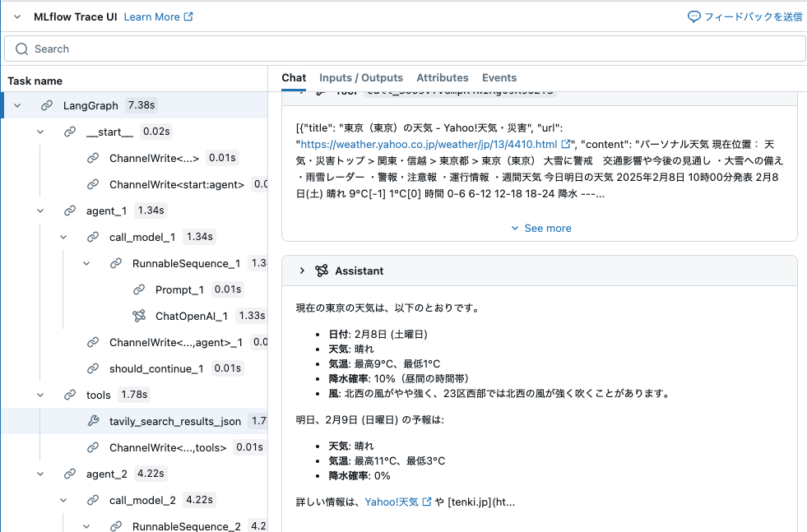
Task: Collapse the LangGraph trace node
Action: coord(18,105)
